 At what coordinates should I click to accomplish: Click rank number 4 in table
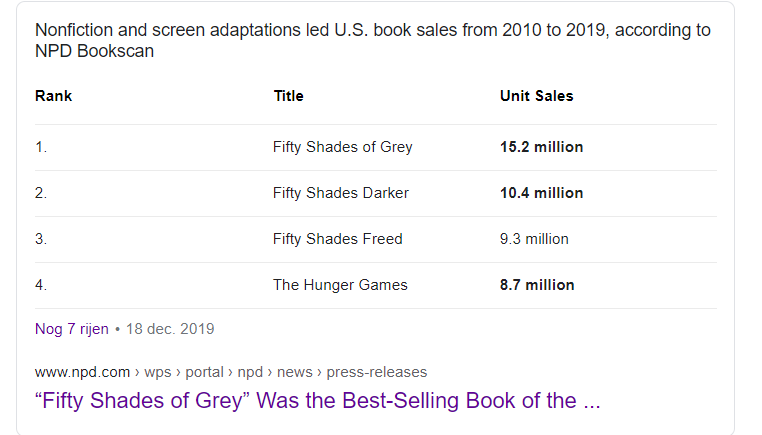[x=41, y=285]
